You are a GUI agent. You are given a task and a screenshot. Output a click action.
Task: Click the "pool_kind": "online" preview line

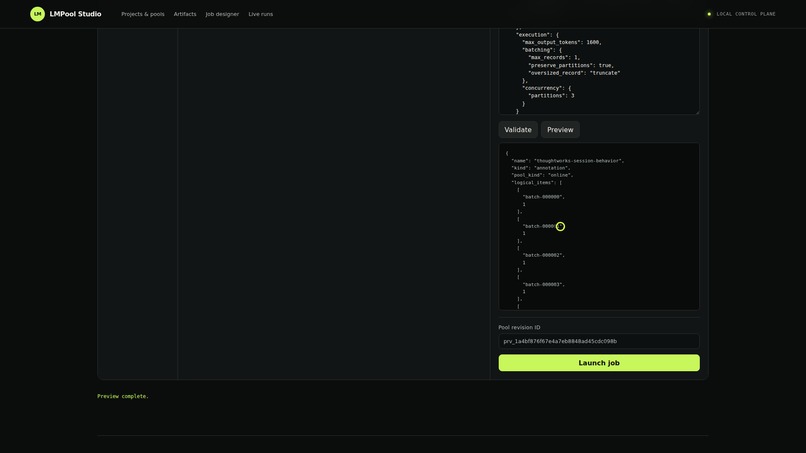pos(542,175)
